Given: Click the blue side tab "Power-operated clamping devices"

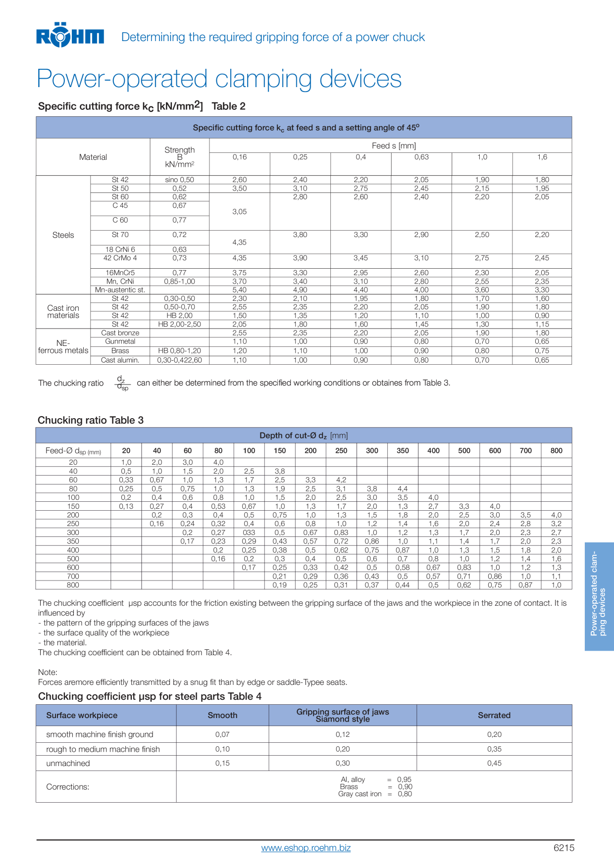Looking at the screenshot, I should point(599,596).
